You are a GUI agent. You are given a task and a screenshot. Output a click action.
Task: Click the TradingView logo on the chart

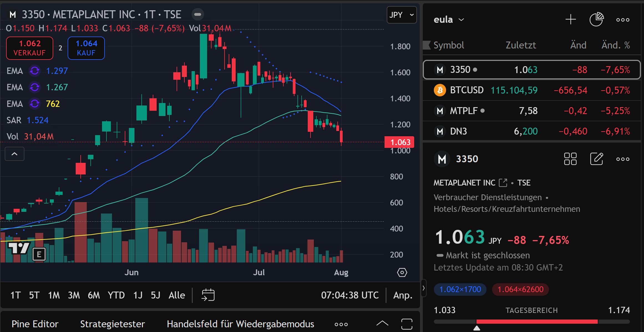click(x=19, y=248)
